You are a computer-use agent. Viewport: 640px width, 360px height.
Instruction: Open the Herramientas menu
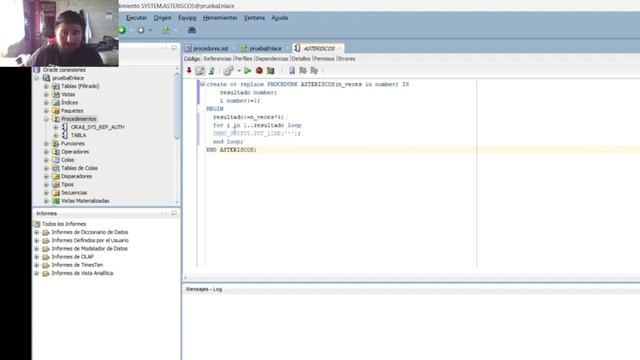pyautogui.click(x=220, y=18)
